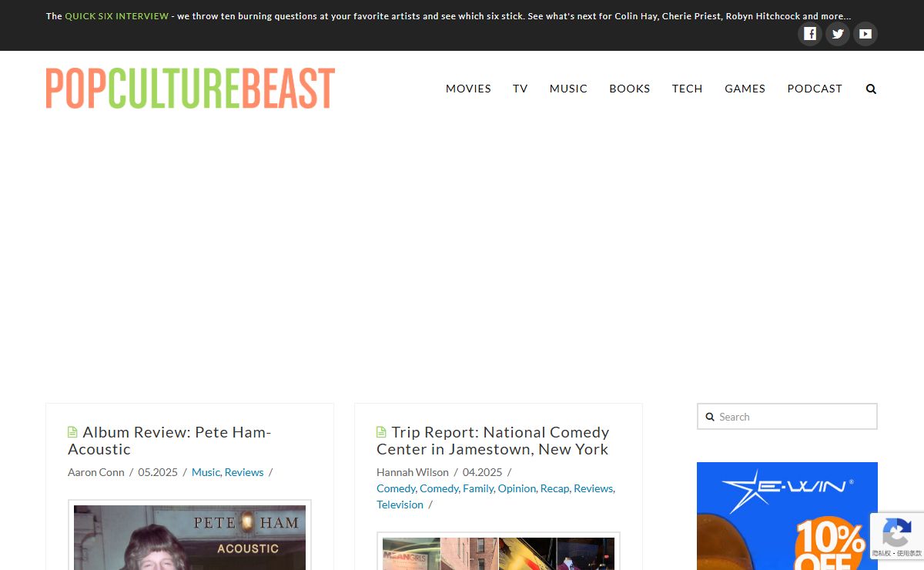
Task: Open the Podcast menu item
Action: (x=815, y=89)
